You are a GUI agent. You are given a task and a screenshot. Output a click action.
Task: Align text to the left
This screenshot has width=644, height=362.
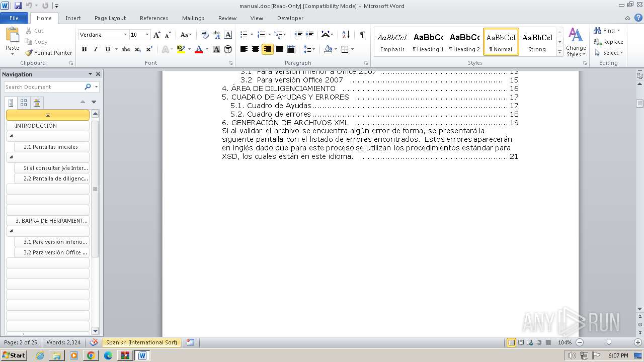coord(244,49)
